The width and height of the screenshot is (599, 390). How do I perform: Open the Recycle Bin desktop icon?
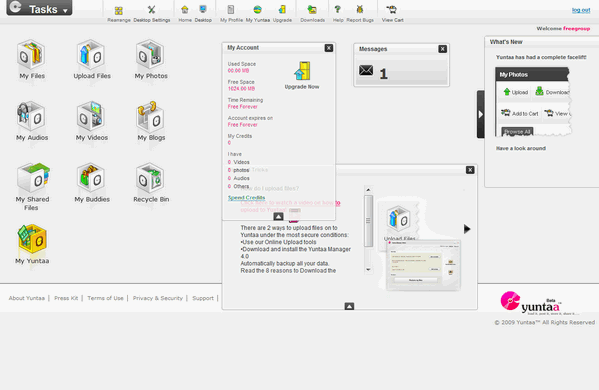[x=151, y=182]
